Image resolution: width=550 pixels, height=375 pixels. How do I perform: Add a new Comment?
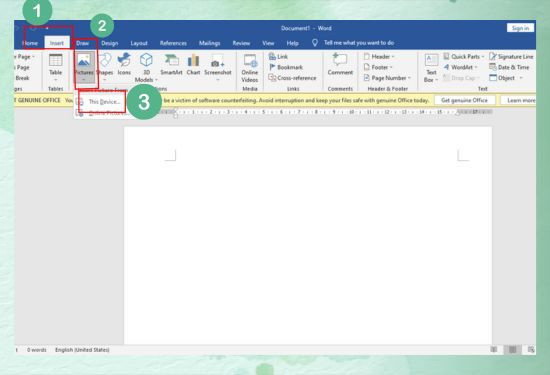click(x=340, y=65)
